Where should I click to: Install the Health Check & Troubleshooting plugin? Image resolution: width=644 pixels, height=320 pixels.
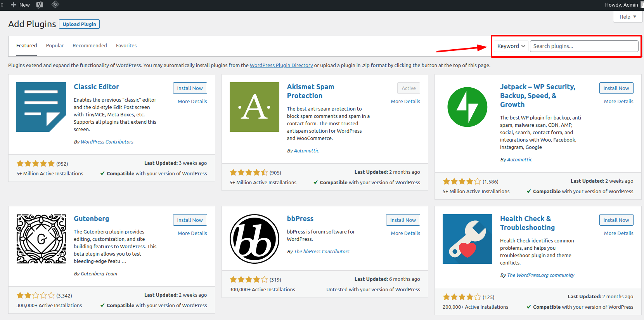tap(616, 220)
